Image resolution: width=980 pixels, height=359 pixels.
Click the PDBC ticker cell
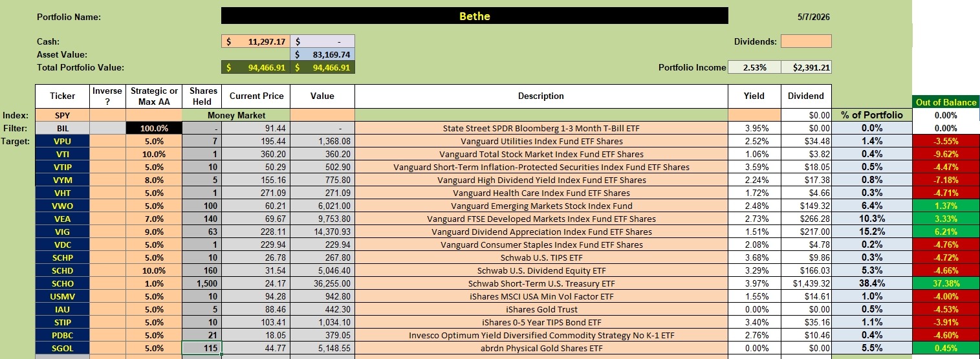pyautogui.click(x=63, y=335)
